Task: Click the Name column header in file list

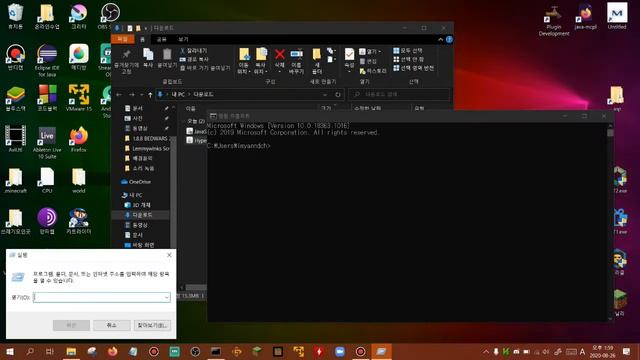Action: pyautogui.click(x=191, y=109)
